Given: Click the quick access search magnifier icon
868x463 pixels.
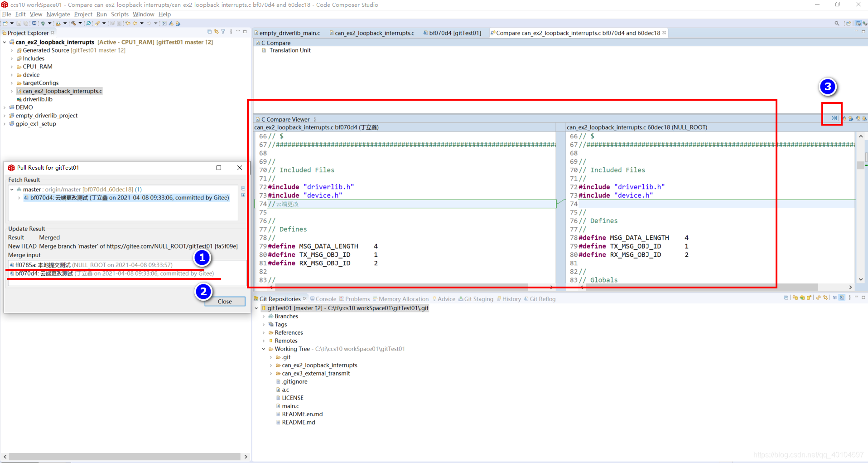Looking at the screenshot, I should 837,23.
